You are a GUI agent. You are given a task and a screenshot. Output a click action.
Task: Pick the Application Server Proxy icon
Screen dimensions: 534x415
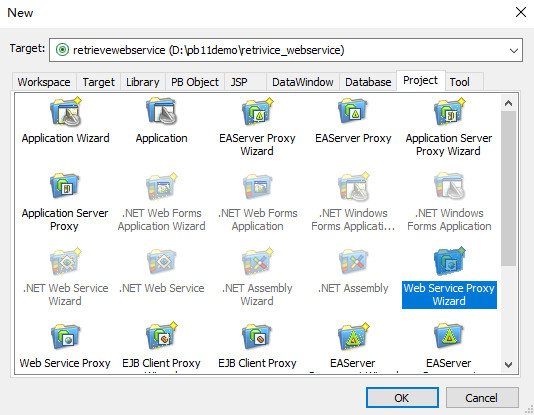(65, 186)
